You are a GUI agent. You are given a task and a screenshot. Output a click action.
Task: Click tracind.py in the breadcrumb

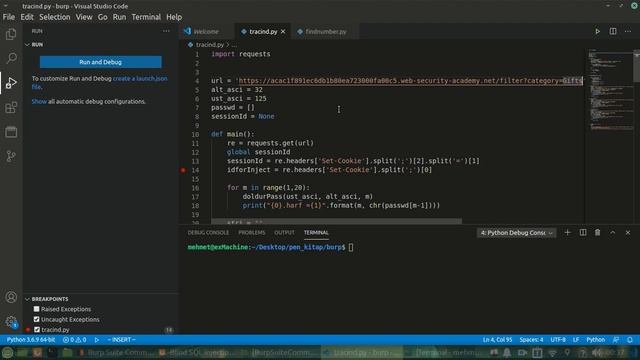coord(210,45)
